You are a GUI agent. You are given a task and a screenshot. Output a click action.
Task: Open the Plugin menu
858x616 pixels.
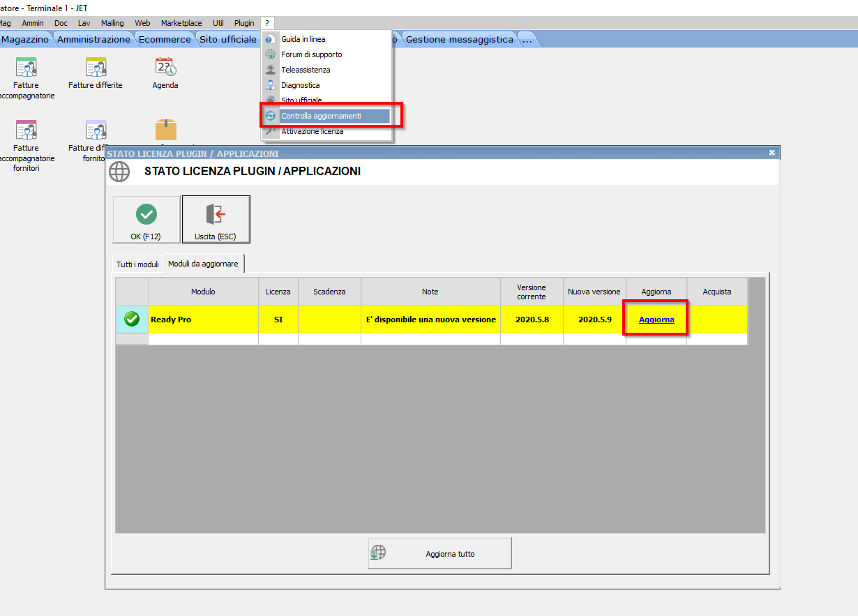click(x=244, y=23)
